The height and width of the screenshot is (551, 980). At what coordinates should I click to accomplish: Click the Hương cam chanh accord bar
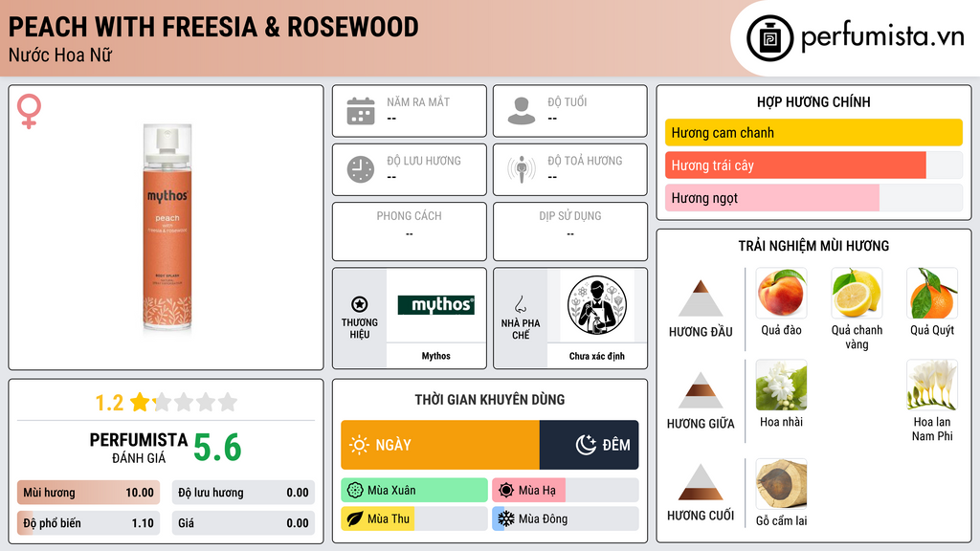tap(813, 132)
